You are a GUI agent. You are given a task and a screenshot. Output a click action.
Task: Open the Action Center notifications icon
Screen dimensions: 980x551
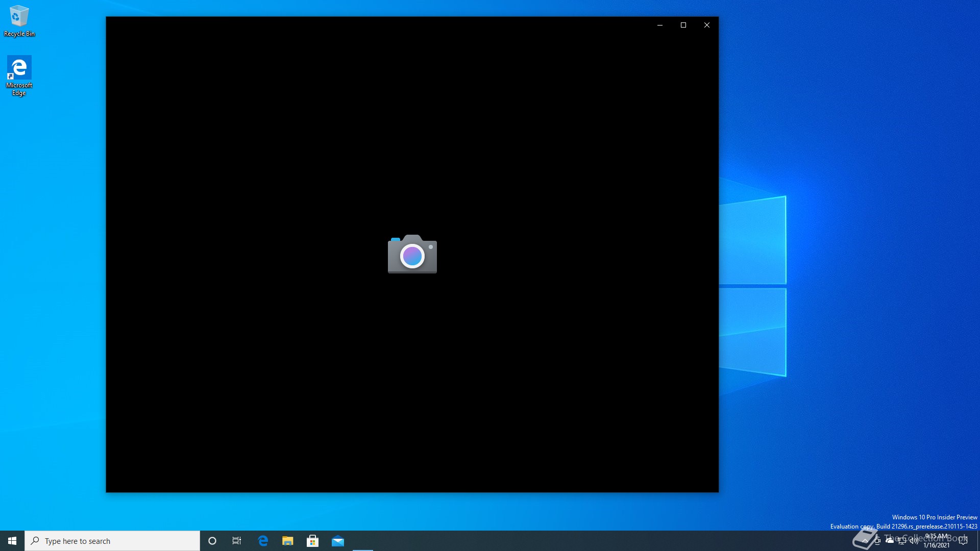[964, 541]
